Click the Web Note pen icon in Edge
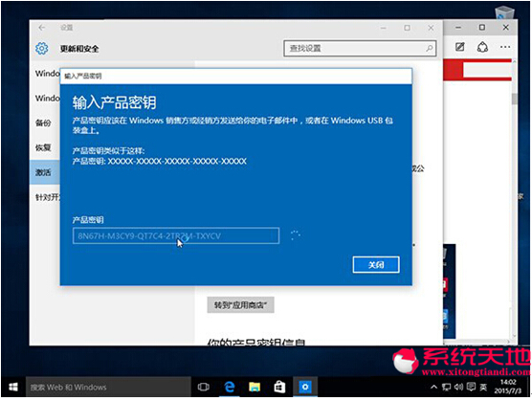The width and height of the screenshot is (532, 401). pyautogui.click(x=459, y=47)
